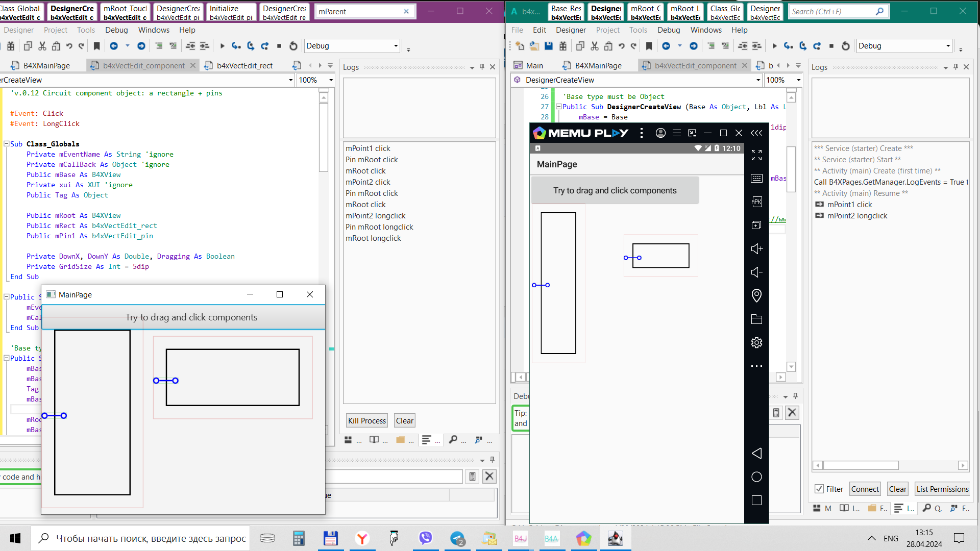The height and width of the screenshot is (551, 980).
Task: Open 100% zoom dropdown in right editor
Action: click(x=798, y=80)
